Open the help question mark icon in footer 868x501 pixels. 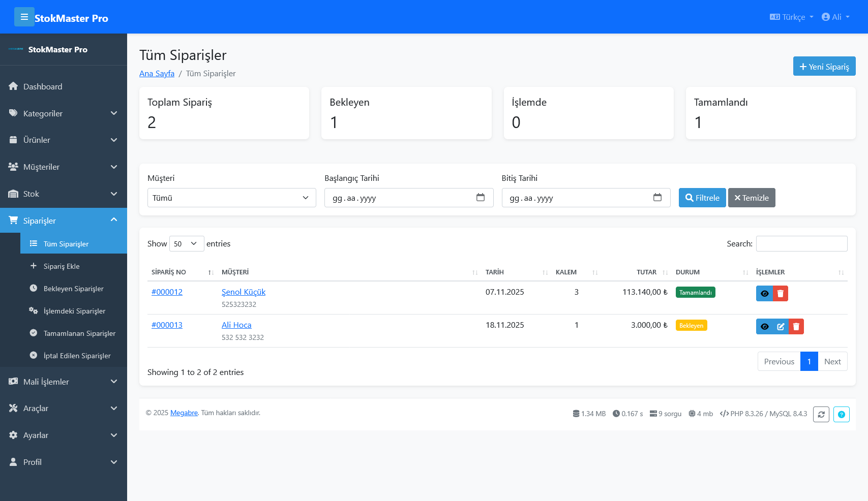point(842,414)
